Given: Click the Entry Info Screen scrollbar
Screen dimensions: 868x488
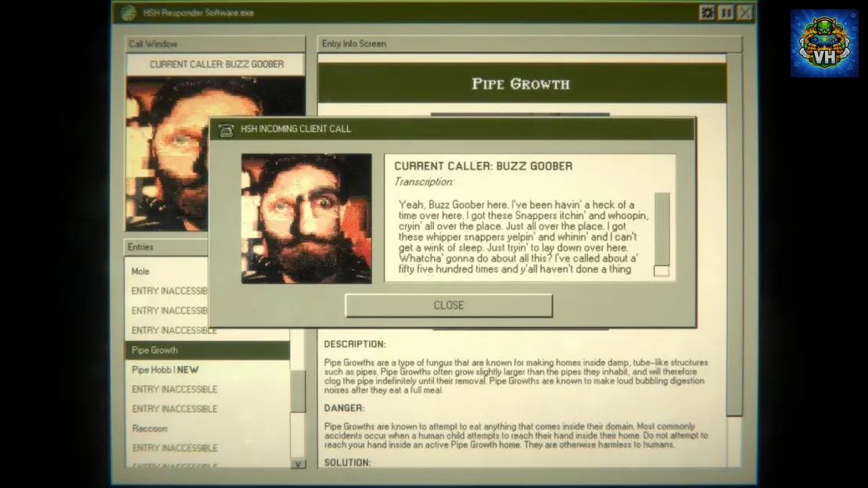Looking at the screenshot, I should pyautogui.click(x=734, y=235).
